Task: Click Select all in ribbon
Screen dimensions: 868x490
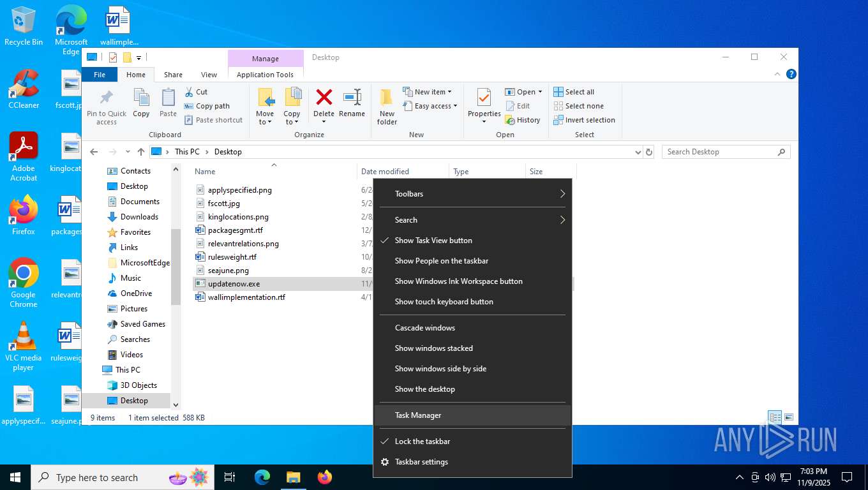Action: 574,92
